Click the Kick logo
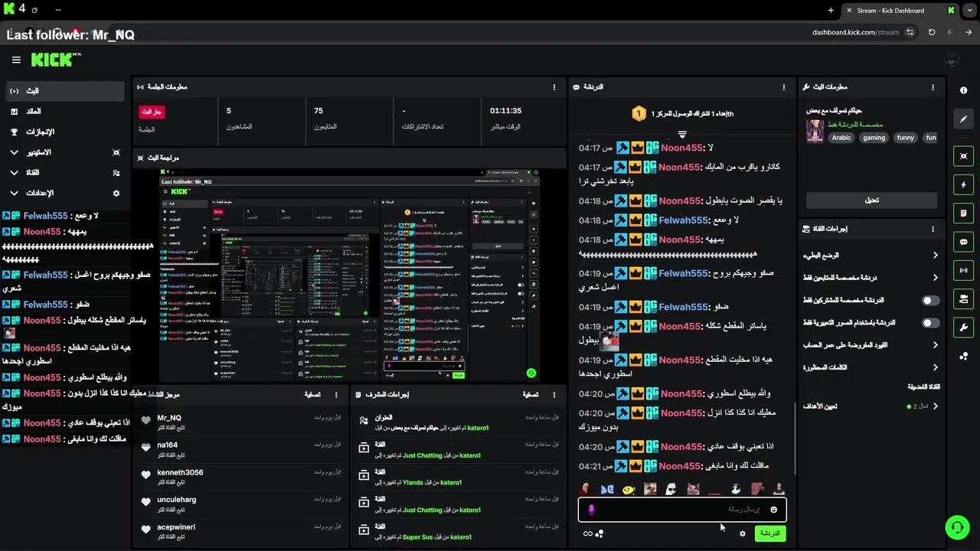The height and width of the screenshot is (551, 980). pyautogui.click(x=55, y=60)
